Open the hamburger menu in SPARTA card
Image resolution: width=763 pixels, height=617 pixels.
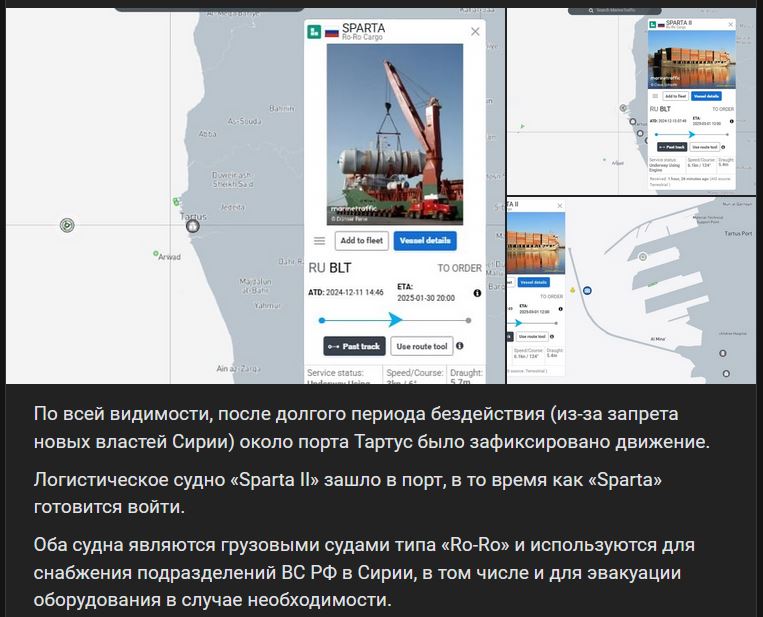[x=319, y=241]
